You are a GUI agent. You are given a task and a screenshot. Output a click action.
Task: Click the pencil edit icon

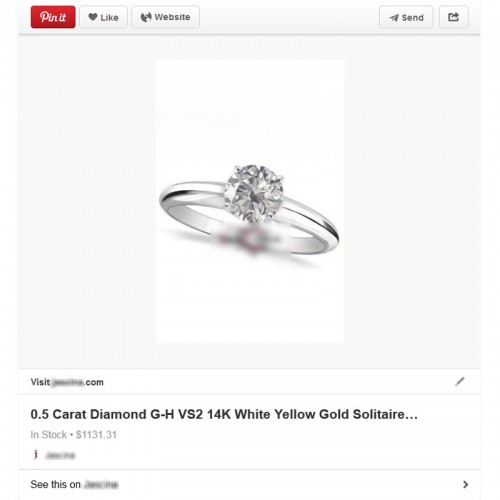click(x=460, y=381)
